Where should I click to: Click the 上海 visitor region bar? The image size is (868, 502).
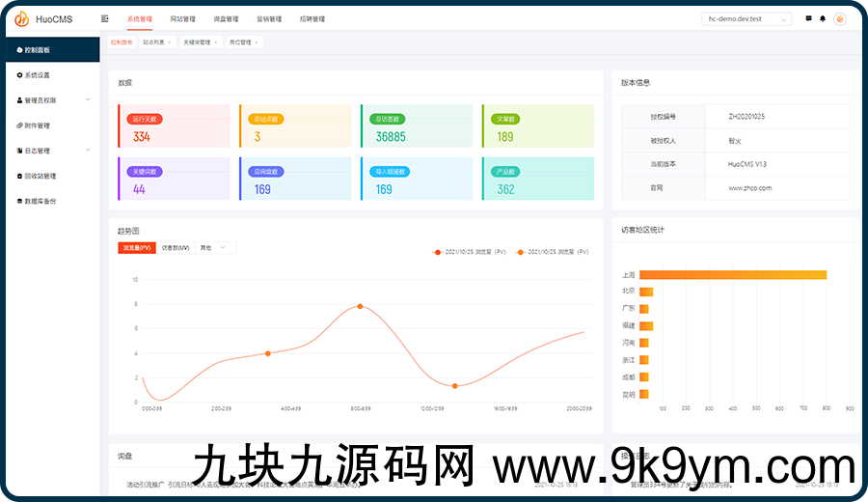pos(733,275)
